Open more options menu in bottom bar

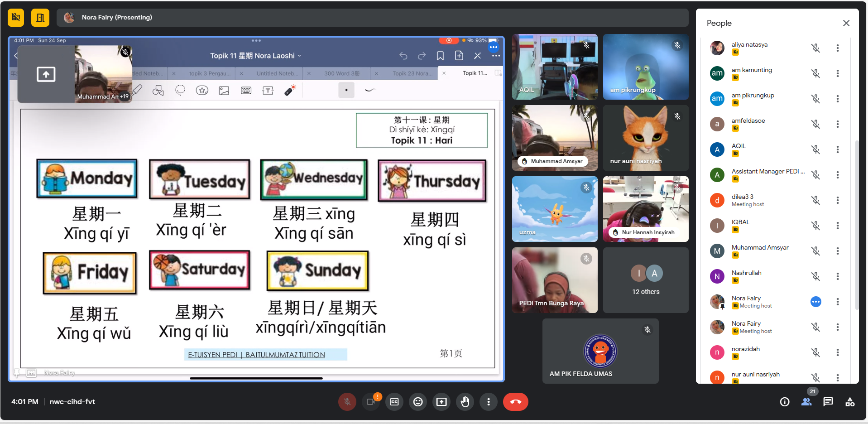[489, 402]
